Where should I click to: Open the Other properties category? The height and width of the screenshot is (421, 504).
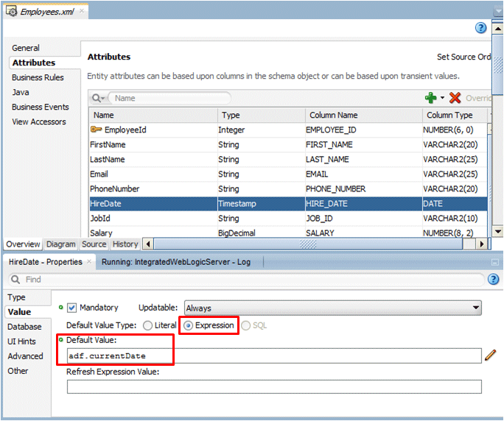pyautogui.click(x=18, y=371)
